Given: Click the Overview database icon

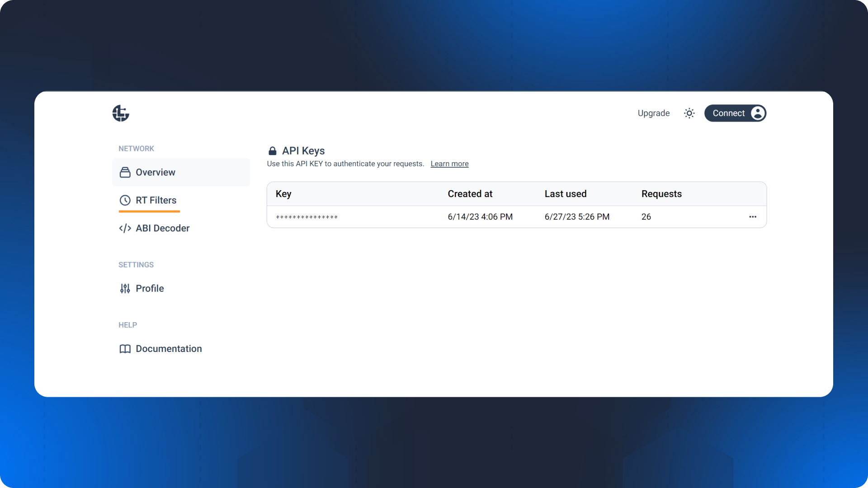Looking at the screenshot, I should click(x=125, y=173).
